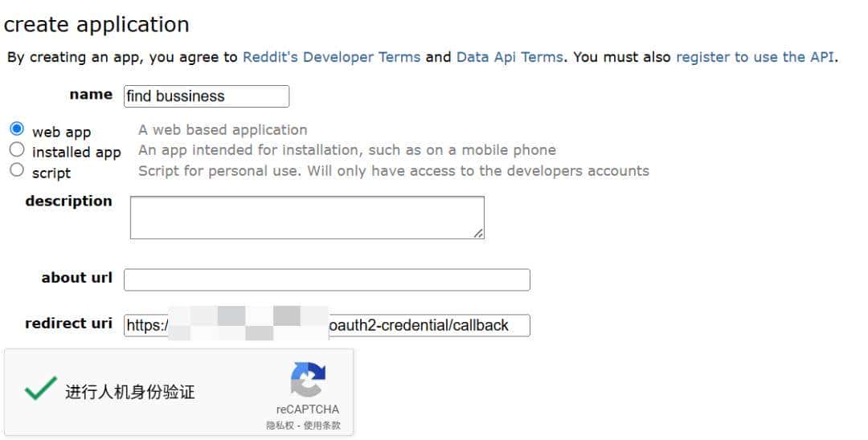Open Reddit's Developer Terms link
The height and width of the screenshot is (440, 868).
tap(331, 57)
